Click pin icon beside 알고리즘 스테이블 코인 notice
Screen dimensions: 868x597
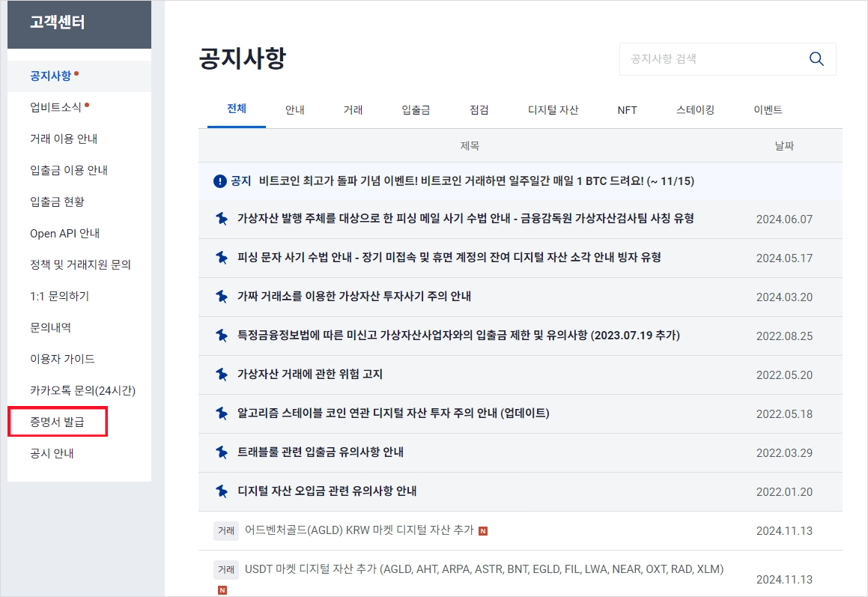(222, 413)
